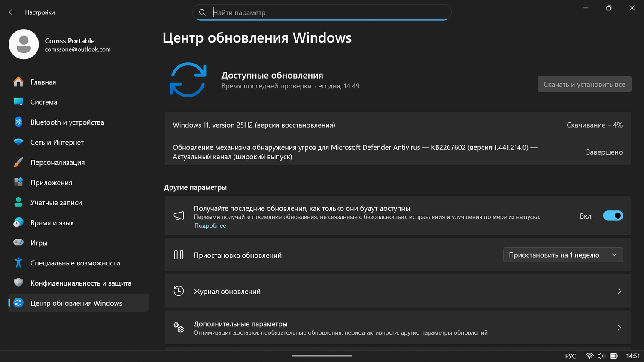This screenshot has height=362, width=644.
Task: Click the РУС language indicator
Action: [571, 356]
